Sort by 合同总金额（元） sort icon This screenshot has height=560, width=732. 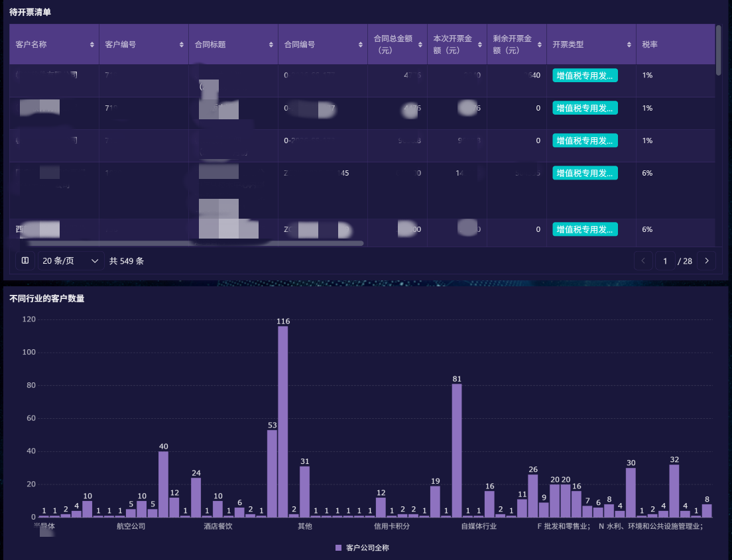click(x=420, y=45)
